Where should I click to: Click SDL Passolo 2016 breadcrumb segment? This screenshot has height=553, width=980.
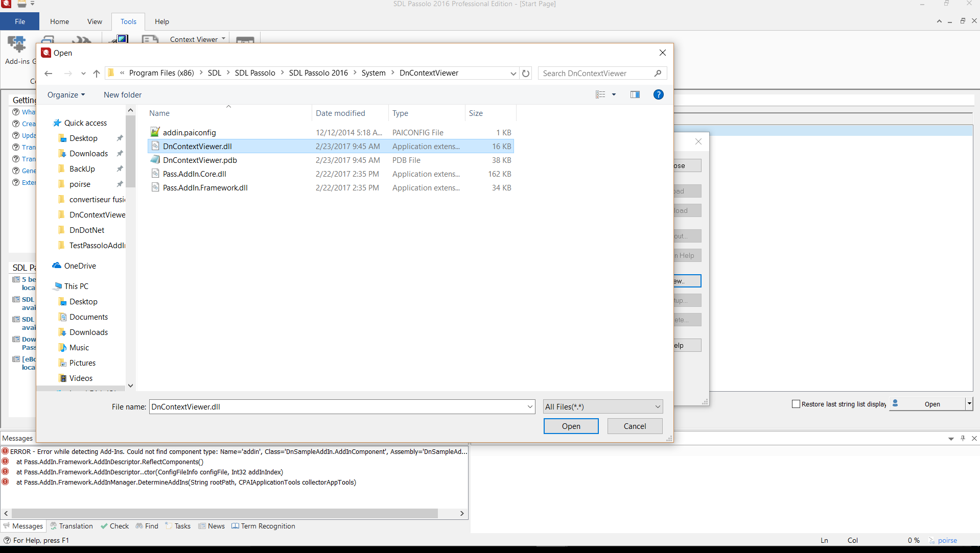tap(318, 73)
